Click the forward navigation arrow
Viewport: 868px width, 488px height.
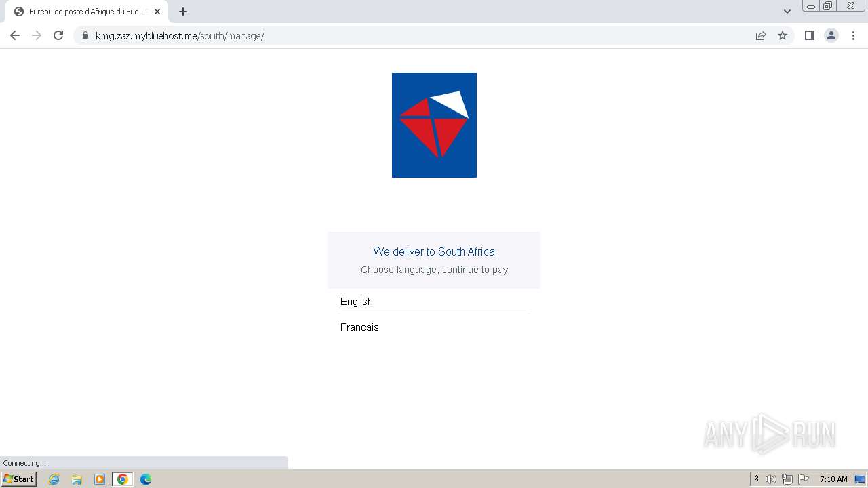(x=37, y=35)
